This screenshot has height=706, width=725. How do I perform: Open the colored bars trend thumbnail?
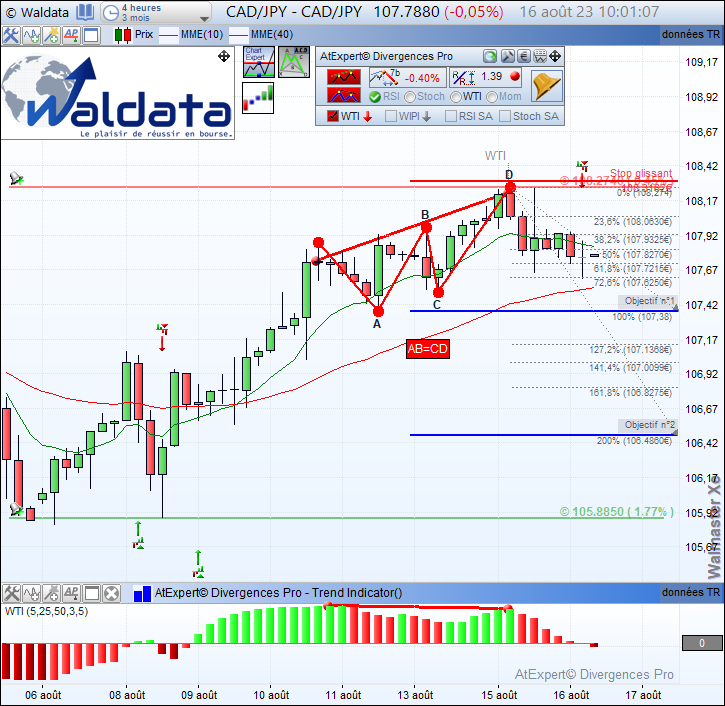coord(258,98)
